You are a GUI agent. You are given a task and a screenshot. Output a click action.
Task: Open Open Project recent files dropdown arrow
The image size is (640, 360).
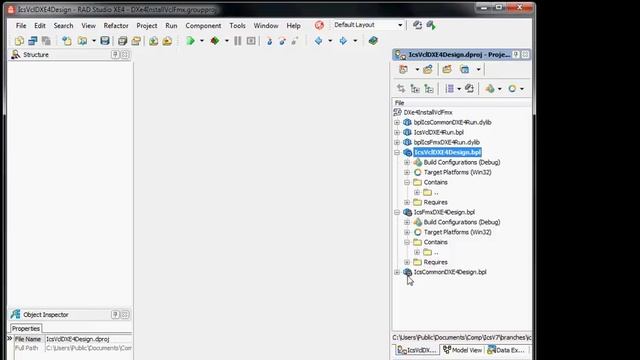click(93, 41)
